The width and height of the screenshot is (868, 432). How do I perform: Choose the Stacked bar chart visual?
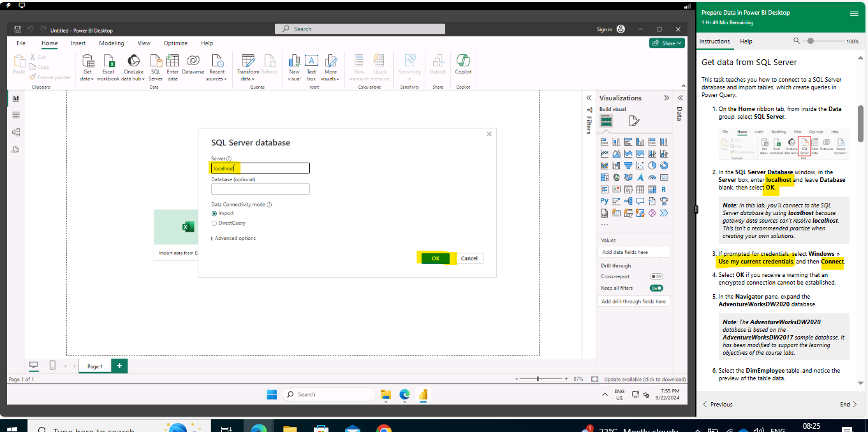coord(605,142)
